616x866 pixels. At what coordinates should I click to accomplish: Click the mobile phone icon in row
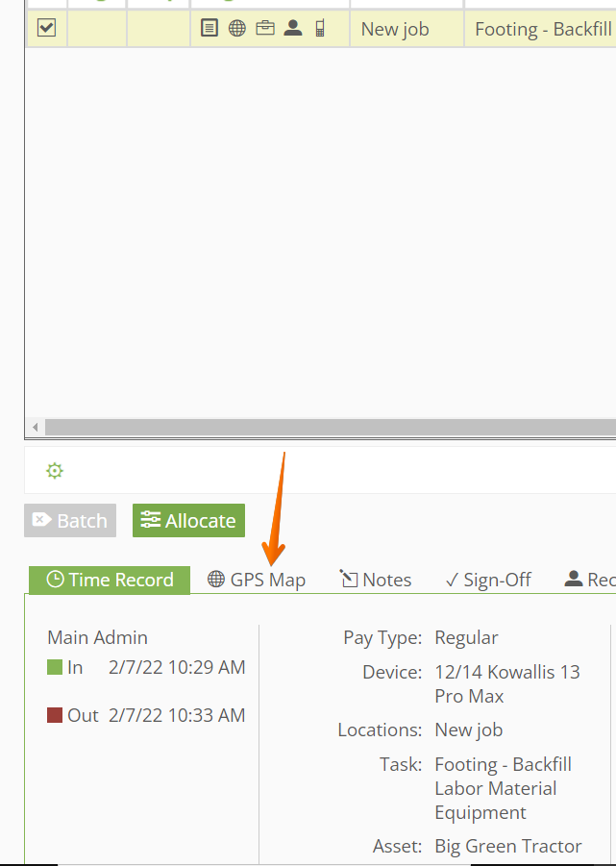pos(320,28)
